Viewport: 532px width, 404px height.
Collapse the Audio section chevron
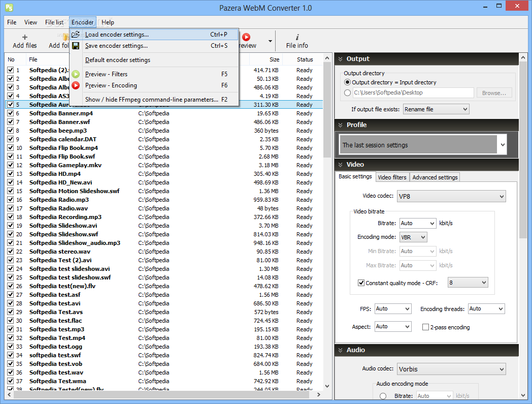(340, 350)
